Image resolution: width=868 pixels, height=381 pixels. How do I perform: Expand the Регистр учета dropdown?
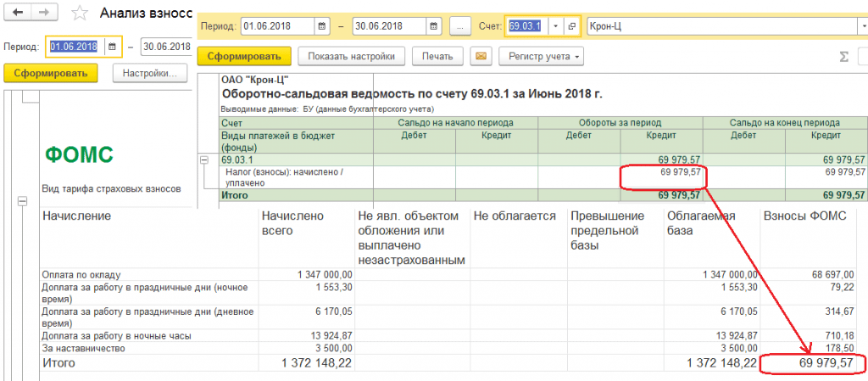(542, 57)
